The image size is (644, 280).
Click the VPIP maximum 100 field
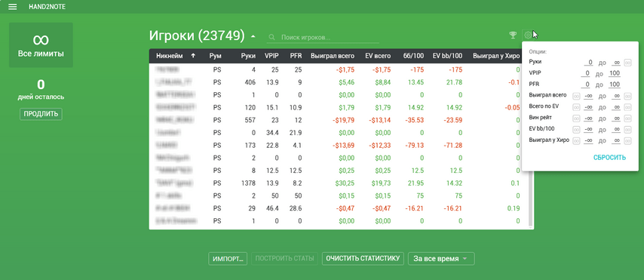(x=614, y=74)
